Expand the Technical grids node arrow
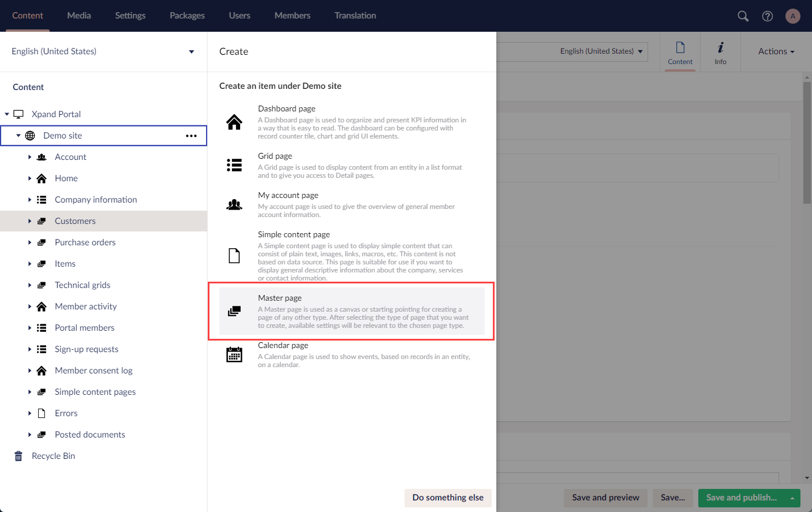The width and height of the screenshot is (812, 512). click(29, 285)
